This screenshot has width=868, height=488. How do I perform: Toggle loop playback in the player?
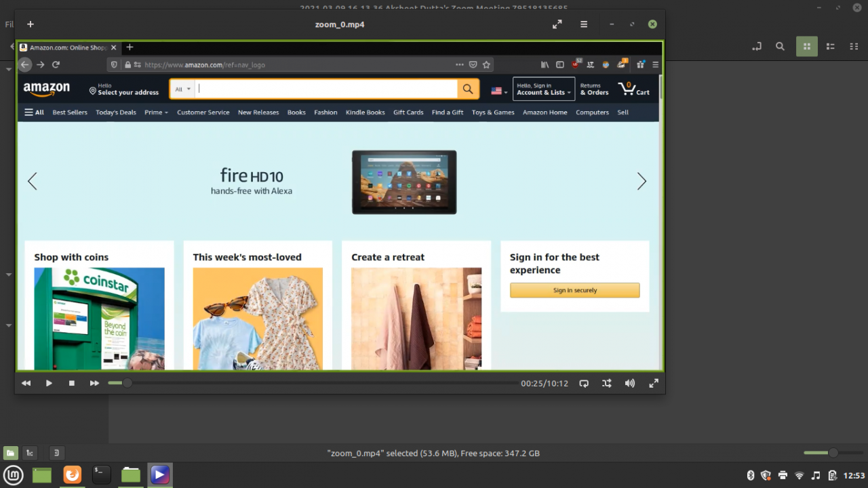(584, 384)
